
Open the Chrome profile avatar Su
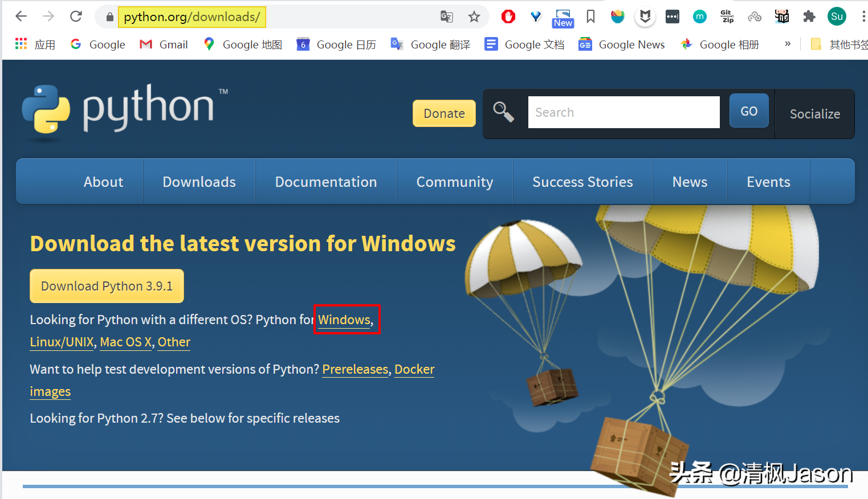click(836, 16)
